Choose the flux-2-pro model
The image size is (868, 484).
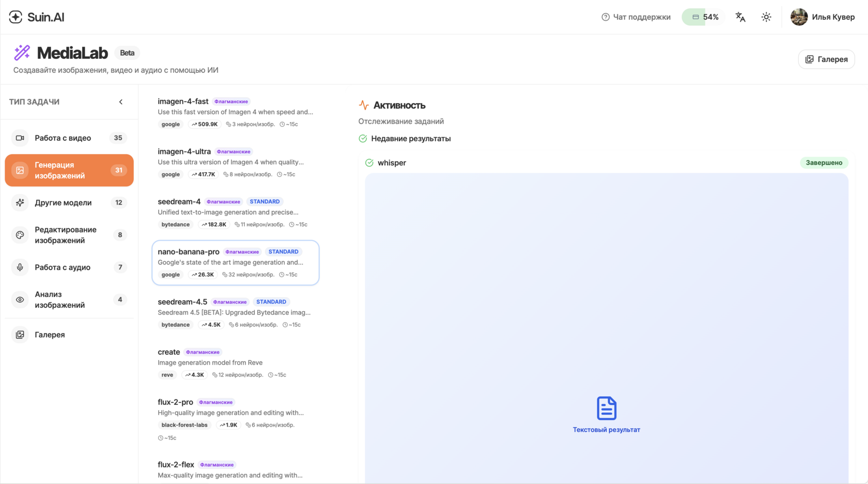(236, 419)
